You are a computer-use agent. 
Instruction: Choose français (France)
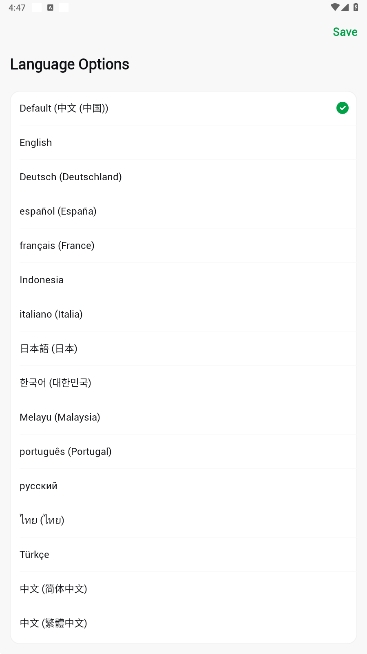pyautogui.click(x=184, y=245)
